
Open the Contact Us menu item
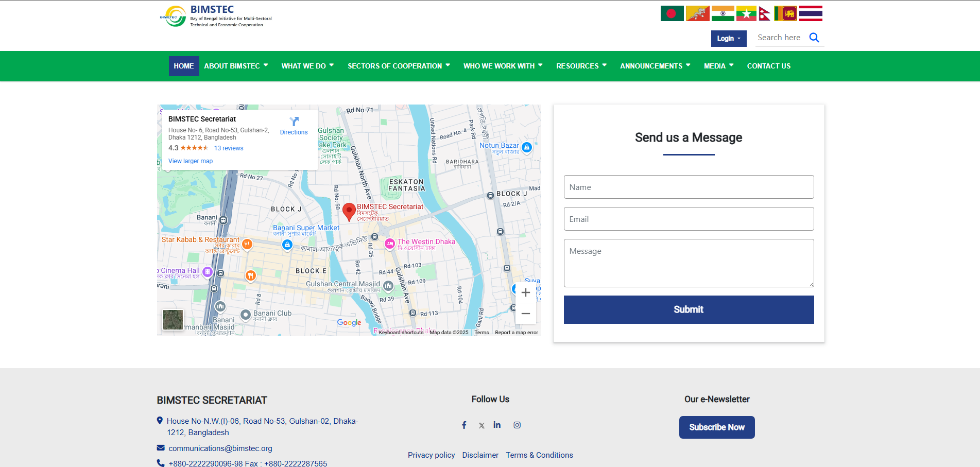(x=768, y=66)
